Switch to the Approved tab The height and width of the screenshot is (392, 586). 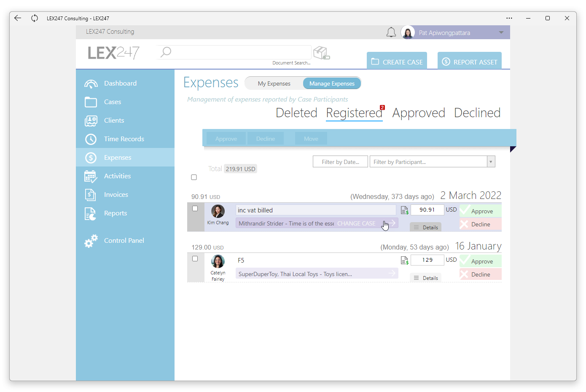(418, 113)
